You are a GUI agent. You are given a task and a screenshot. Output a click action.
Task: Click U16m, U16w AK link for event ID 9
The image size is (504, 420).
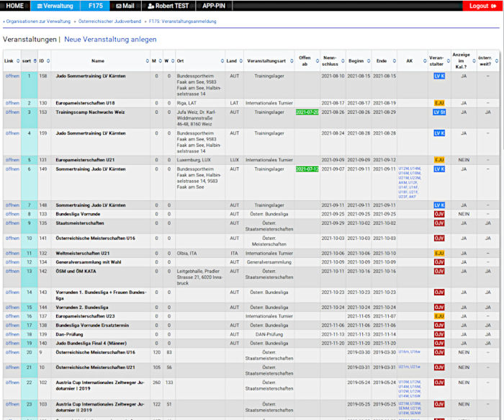click(409, 352)
